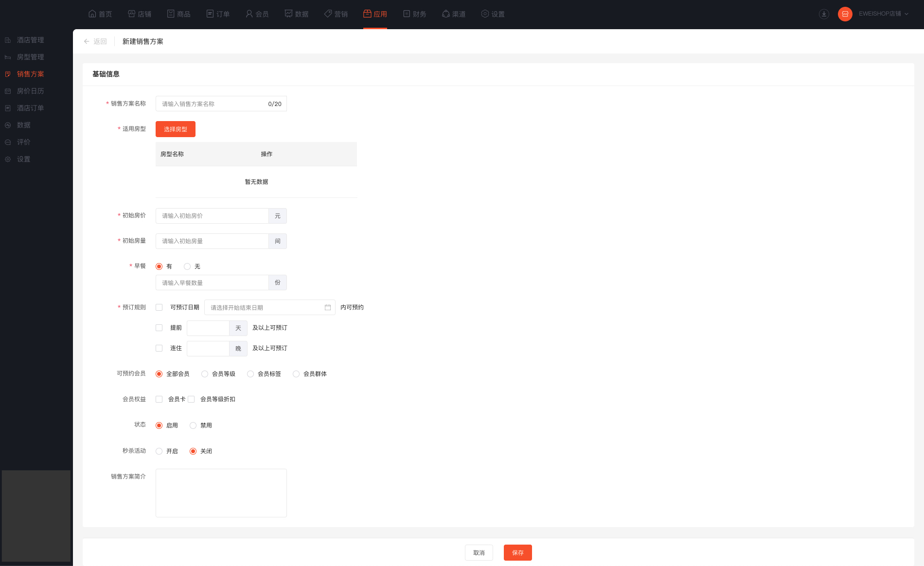Select 全部会员 radio option
The height and width of the screenshot is (566, 924).
tap(159, 374)
